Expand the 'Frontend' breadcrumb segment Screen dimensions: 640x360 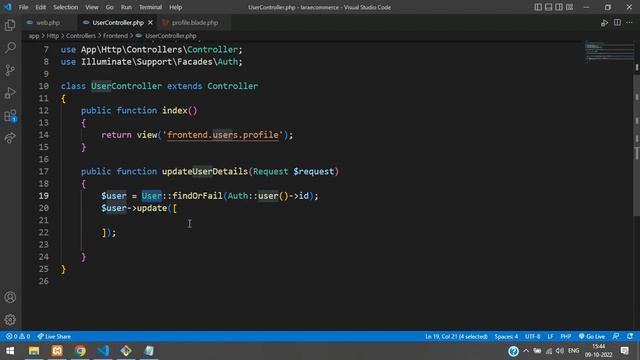[115, 36]
